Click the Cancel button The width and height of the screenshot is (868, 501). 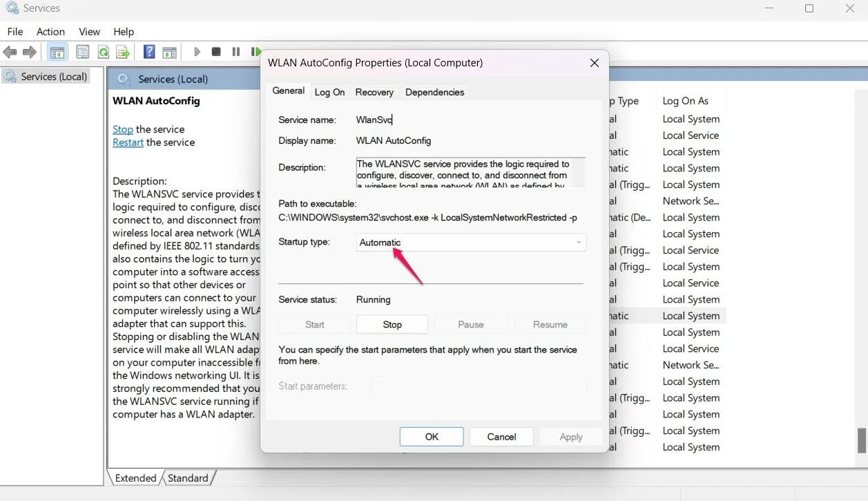(501, 437)
